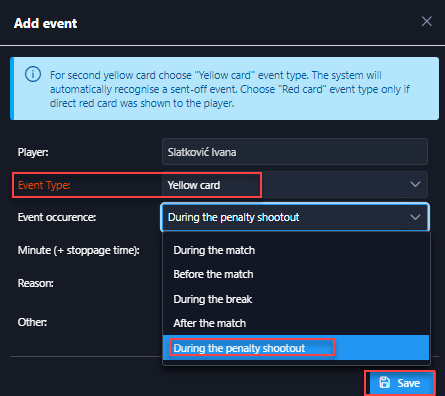This screenshot has height=396, width=445.
Task: Click the floppy disk icon on Save
Action: pos(385,383)
